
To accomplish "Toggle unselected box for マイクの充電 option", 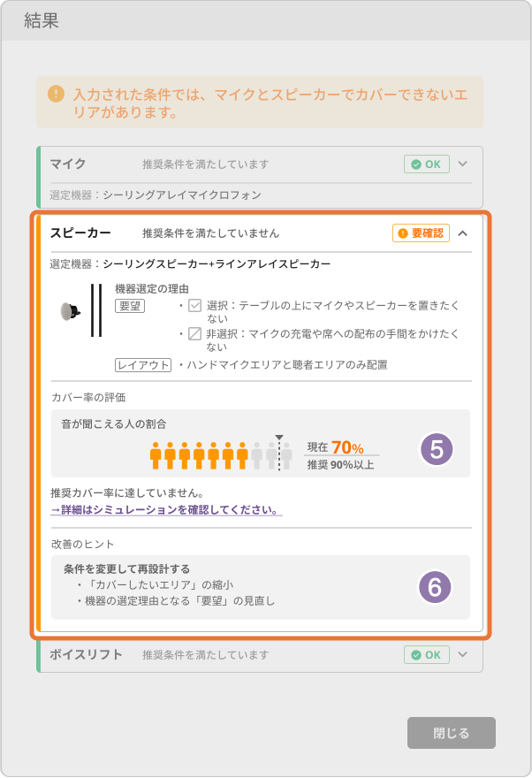I will click(194, 334).
